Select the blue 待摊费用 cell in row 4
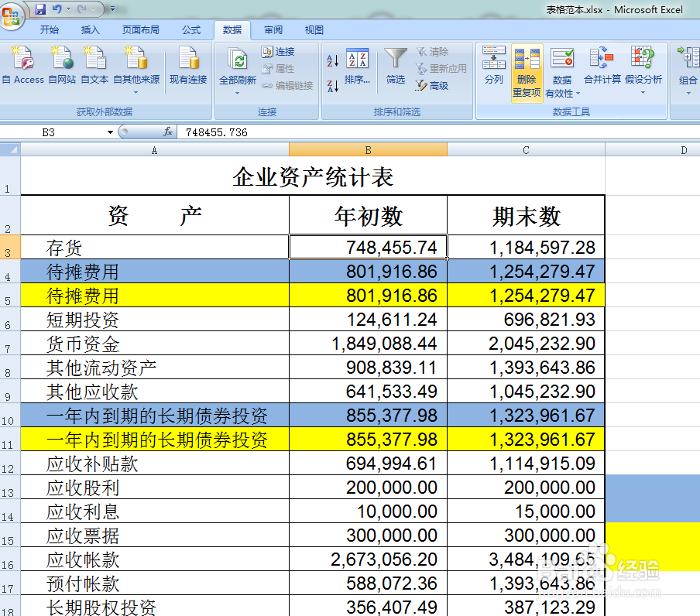 tap(155, 271)
